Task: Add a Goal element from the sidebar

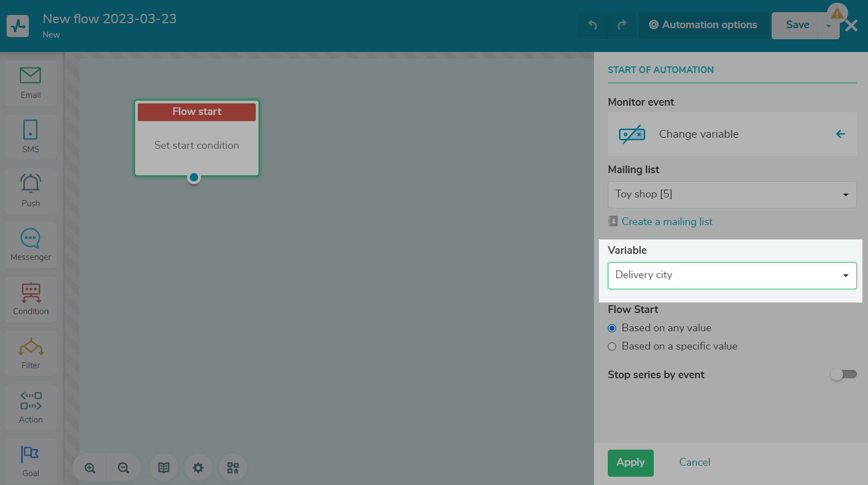Action: 30,461
